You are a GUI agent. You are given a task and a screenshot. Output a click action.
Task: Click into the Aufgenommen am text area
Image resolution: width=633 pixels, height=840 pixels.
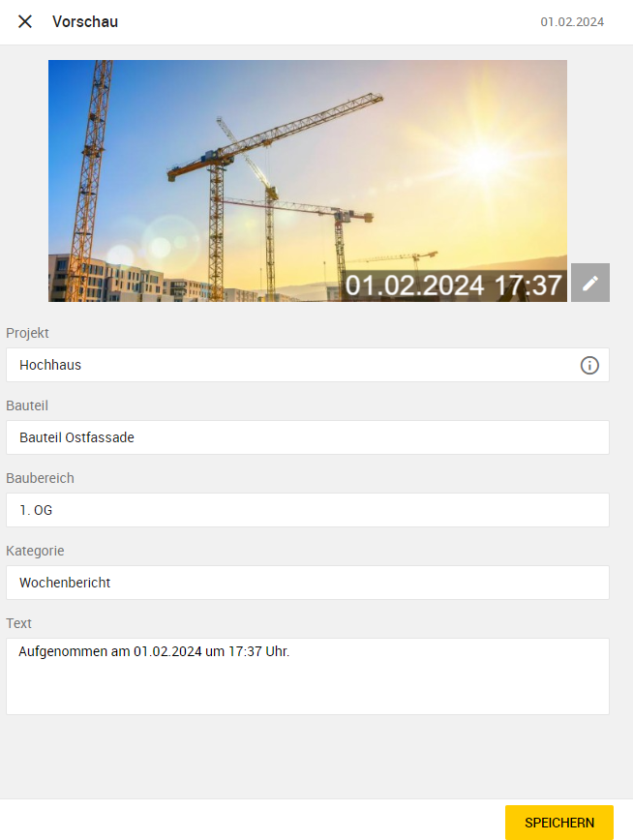click(308, 676)
